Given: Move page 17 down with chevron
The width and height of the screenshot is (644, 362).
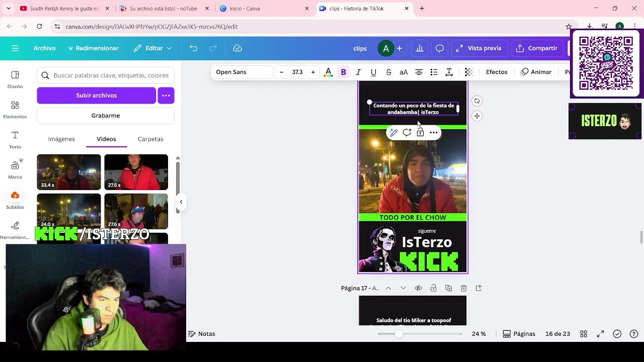Looking at the screenshot, I should pyautogui.click(x=403, y=288).
